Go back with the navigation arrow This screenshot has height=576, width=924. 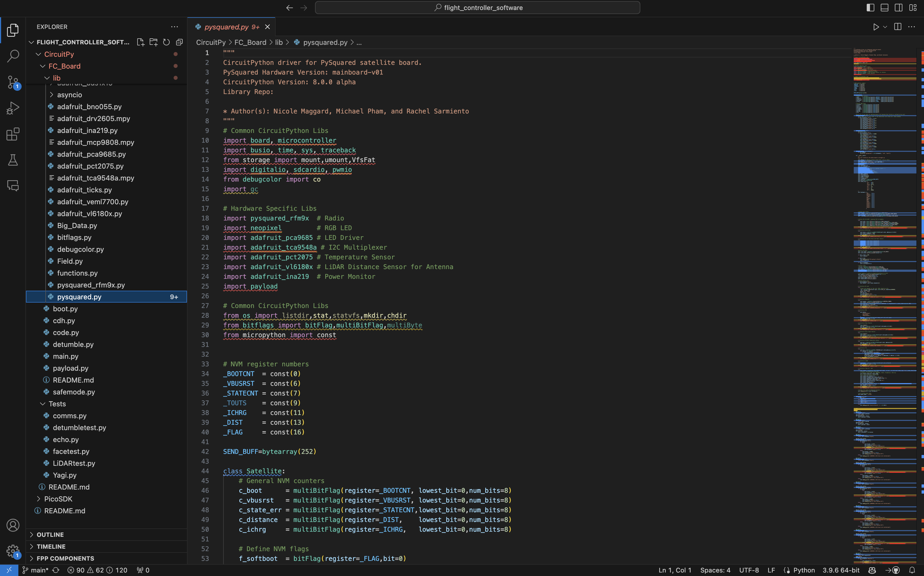pyautogui.click(x=289, y=8)
